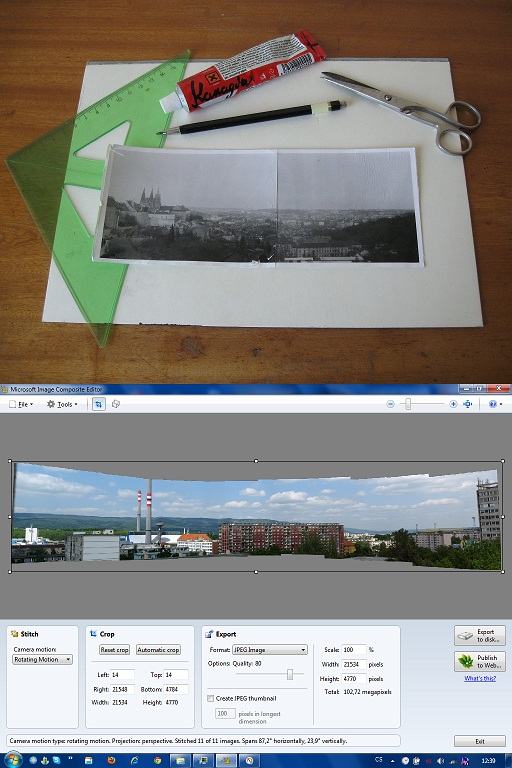
Task: Open the export Format dropdown
Action: click(270, 649)
